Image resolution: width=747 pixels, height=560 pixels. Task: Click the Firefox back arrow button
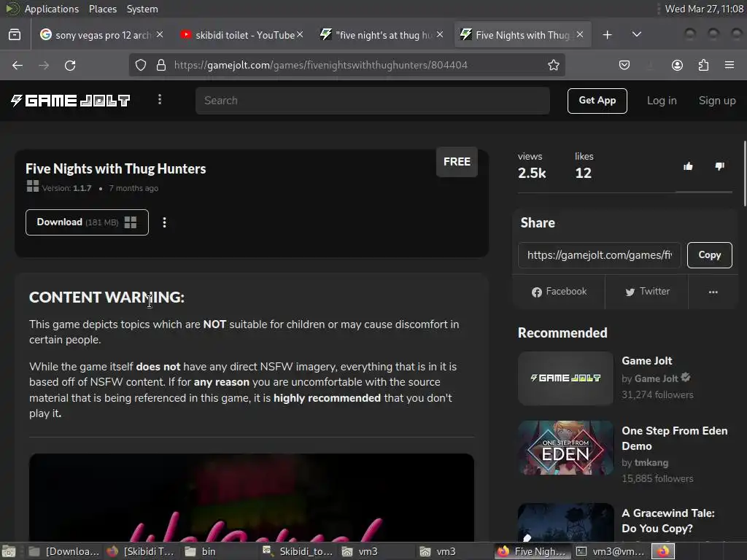point(18,65)
